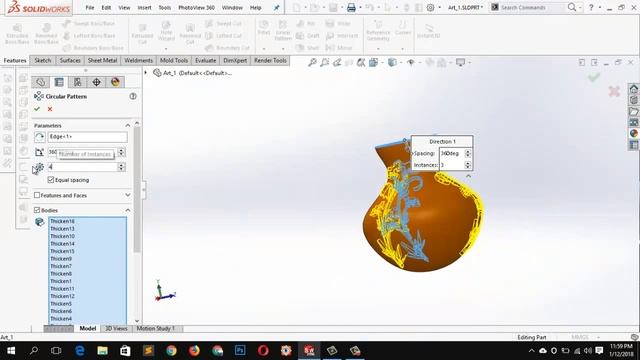Click the Zoom to Area icon
This screenshot has height=360, width=640.
pyautogui.click(x=325, y=62)
